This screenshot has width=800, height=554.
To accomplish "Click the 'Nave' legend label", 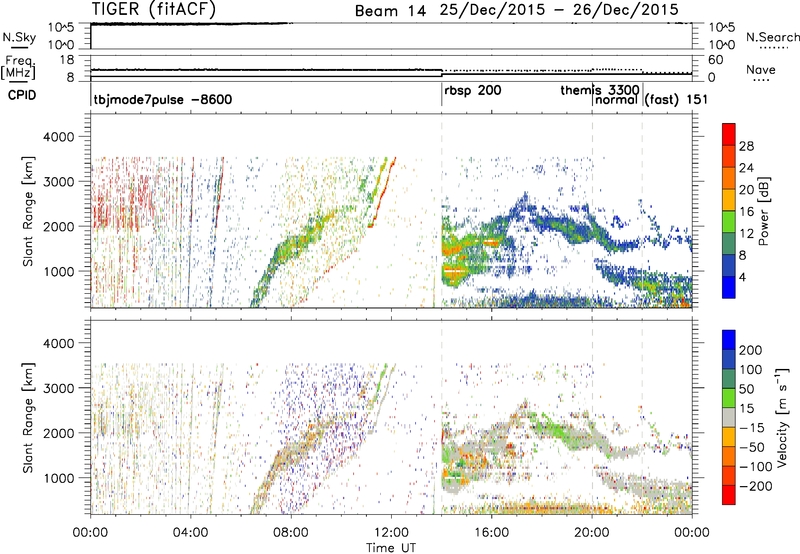I will pyautogui.click(x=760, y=69).
